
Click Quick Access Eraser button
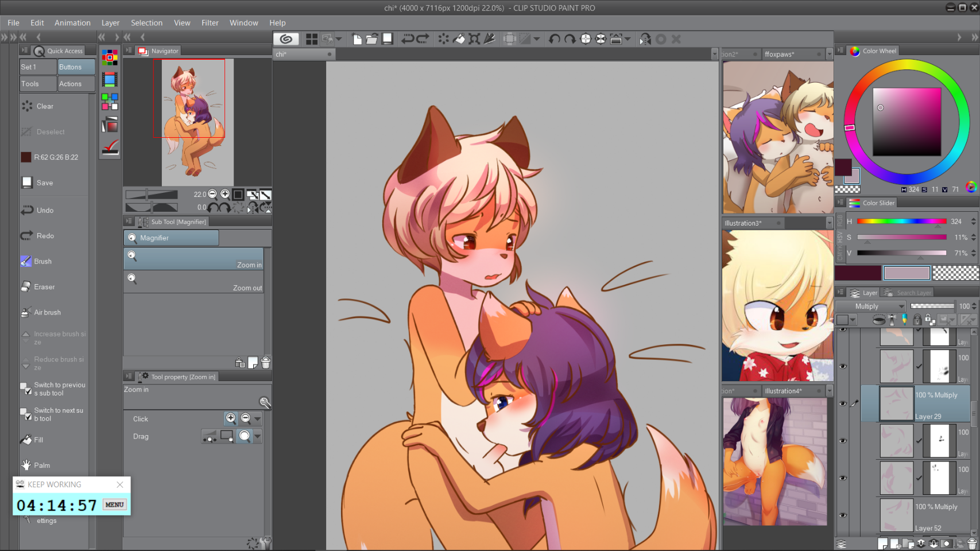coord(54,287)
